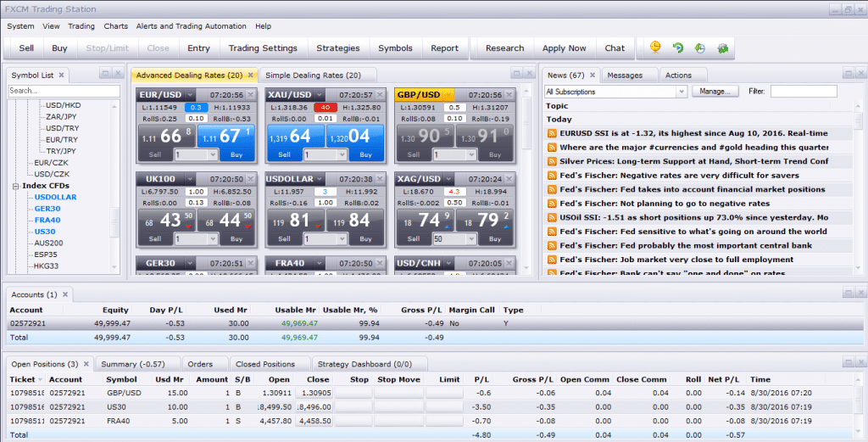Viewport: 868px width, 442px height.
Task: Select US30 in the symbol tree
Action: (x=45, y=232)
